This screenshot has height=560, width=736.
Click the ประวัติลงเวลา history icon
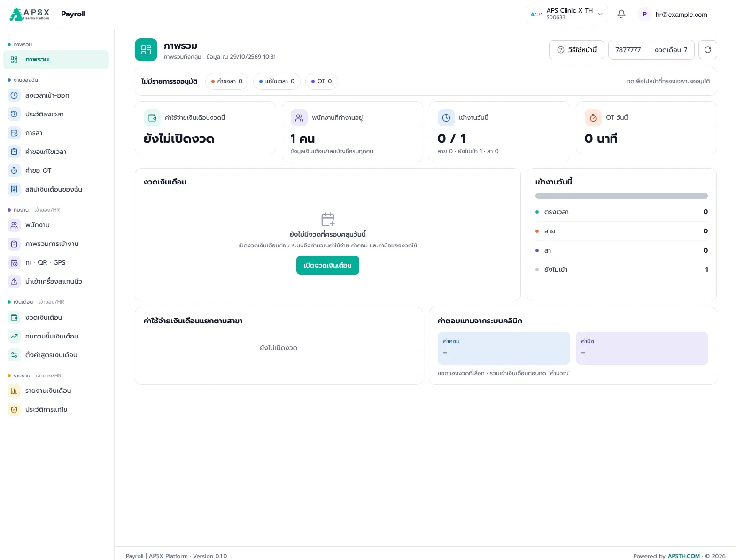14,114
